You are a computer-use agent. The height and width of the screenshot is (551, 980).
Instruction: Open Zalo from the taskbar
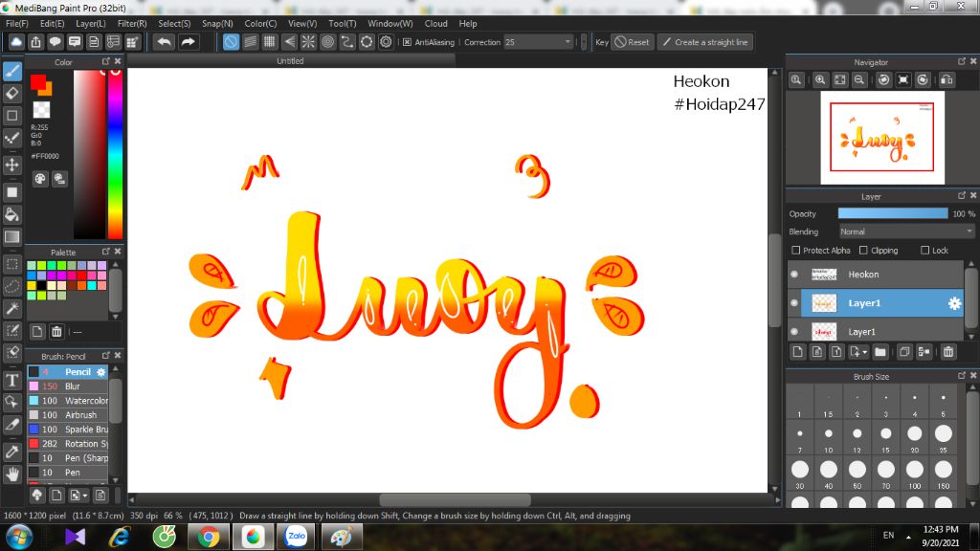pyautogui.click(x=297, y=538)
